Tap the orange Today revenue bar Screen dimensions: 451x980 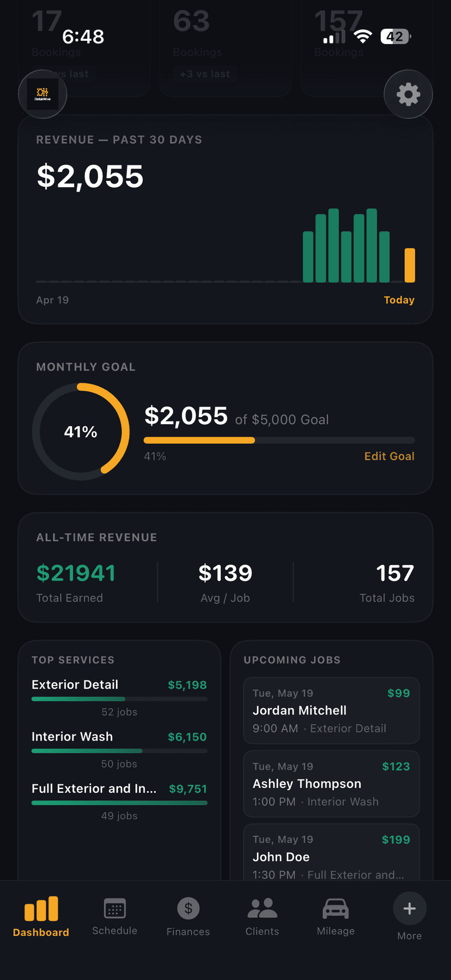pos(410,265)
